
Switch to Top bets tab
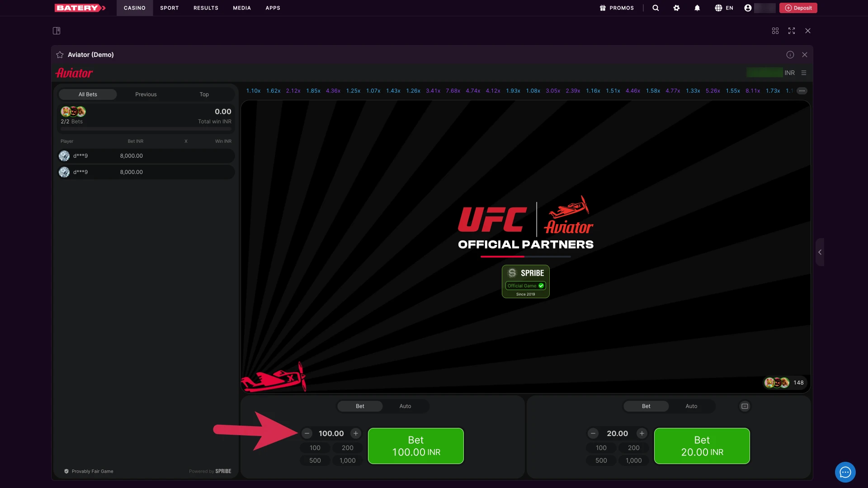point(204,94)
